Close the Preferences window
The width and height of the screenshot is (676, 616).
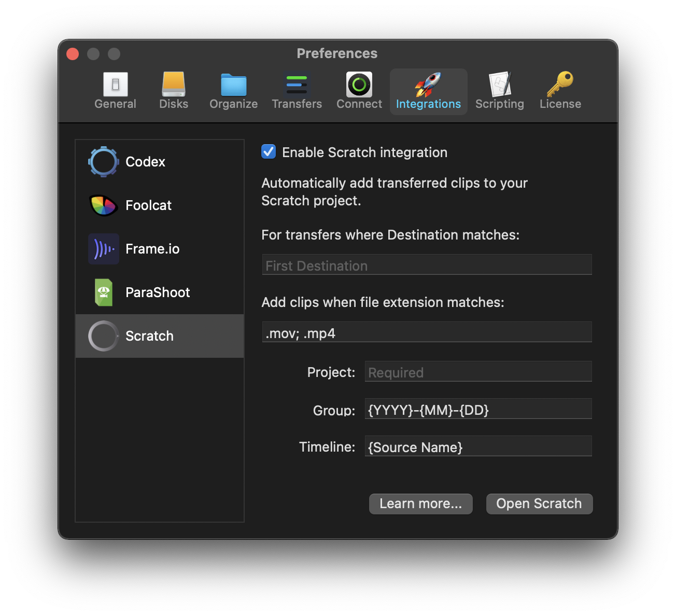[x=73, y=54]
